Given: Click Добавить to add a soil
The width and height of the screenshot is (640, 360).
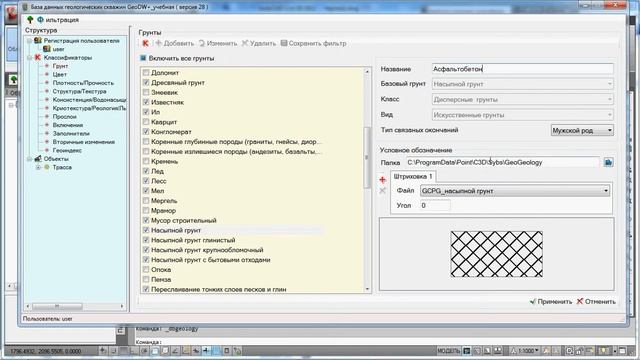Looking at the screenshot, I should tap(175, 43).
